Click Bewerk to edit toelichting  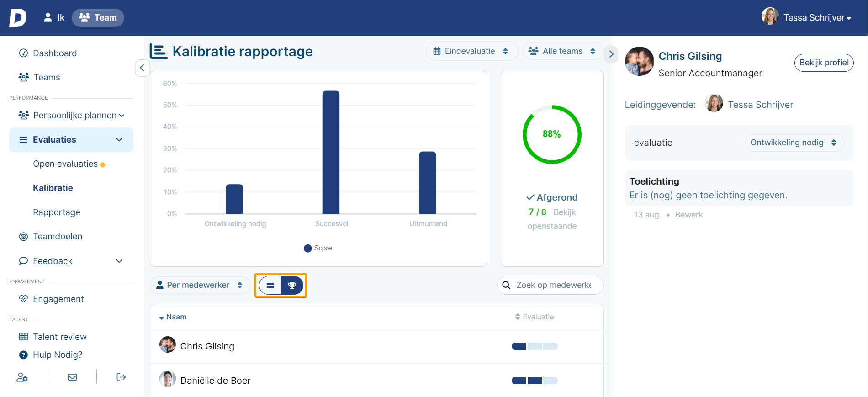pos(689,215)
